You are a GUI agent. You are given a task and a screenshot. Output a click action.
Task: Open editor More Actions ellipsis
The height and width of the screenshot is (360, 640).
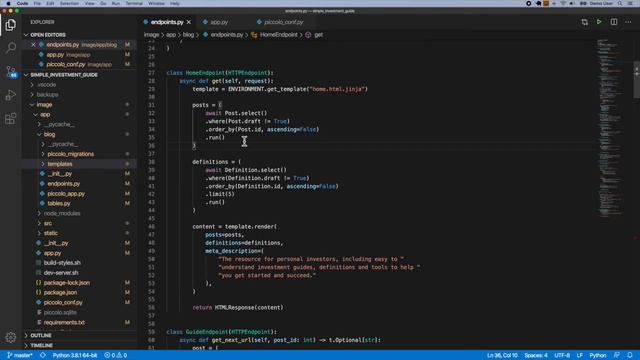pos(628,22)
